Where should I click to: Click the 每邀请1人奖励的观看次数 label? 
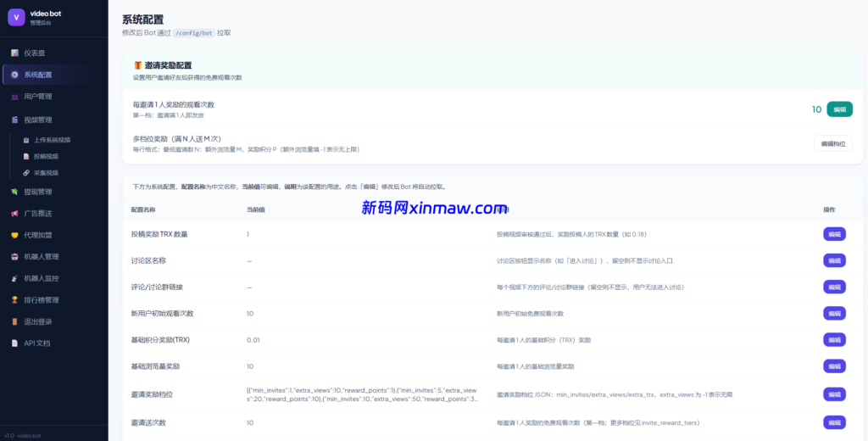tap(173, 104)
